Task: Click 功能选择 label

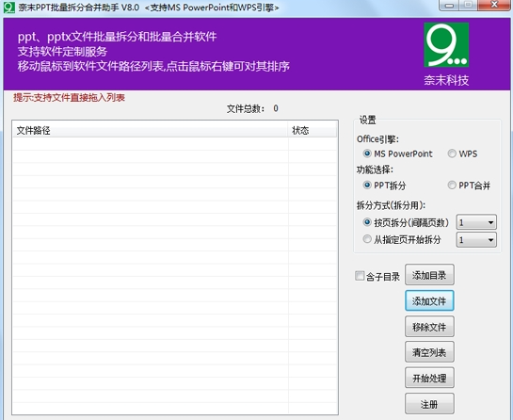Action: tap(375, 170)
